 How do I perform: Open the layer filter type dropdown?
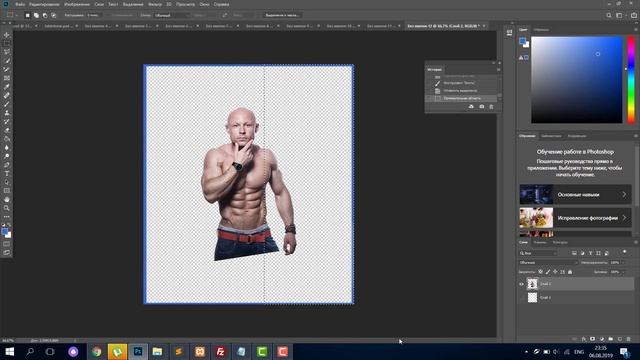(538, 253)
